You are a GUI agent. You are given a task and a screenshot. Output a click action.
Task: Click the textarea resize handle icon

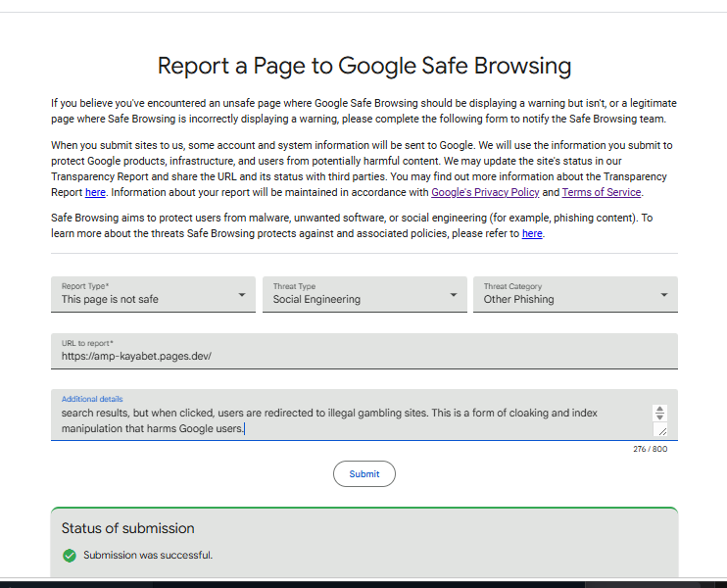point(662,431)
